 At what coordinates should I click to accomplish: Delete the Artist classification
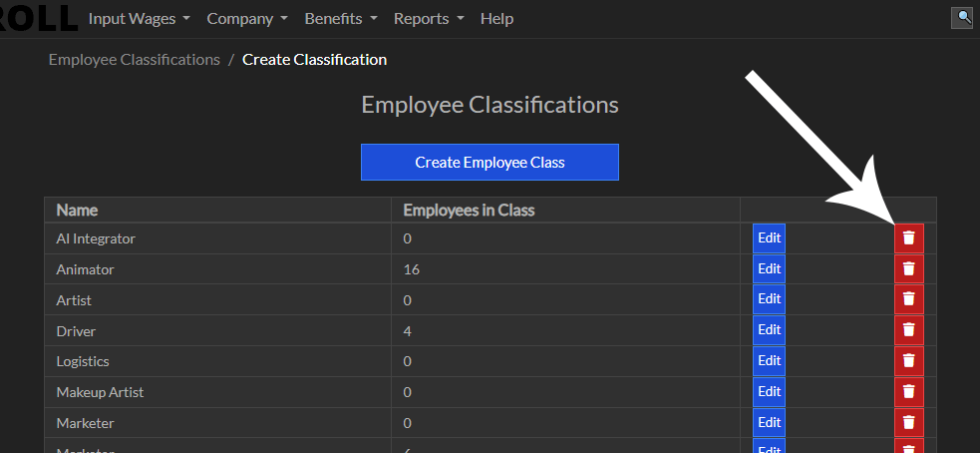908,299
